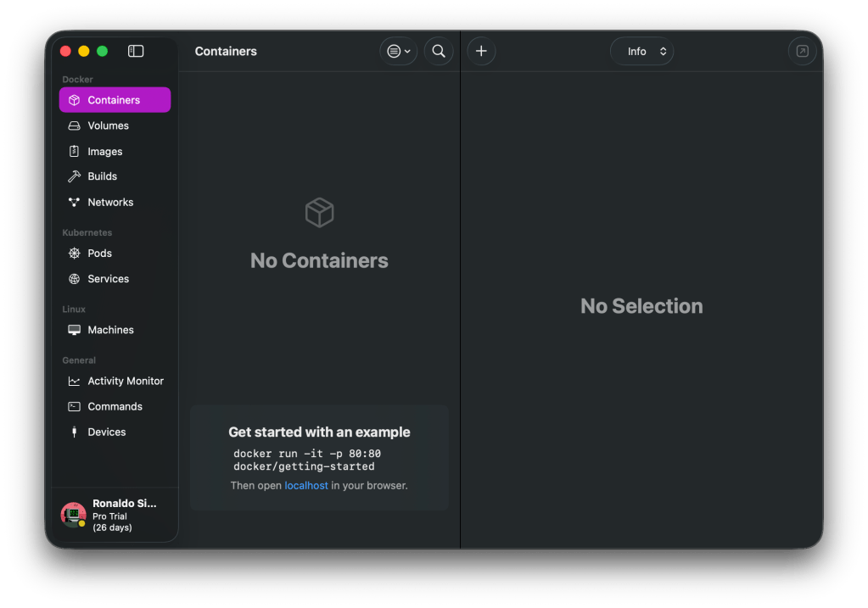
Task: Maximize the window with green button
Action: [103, 51]
